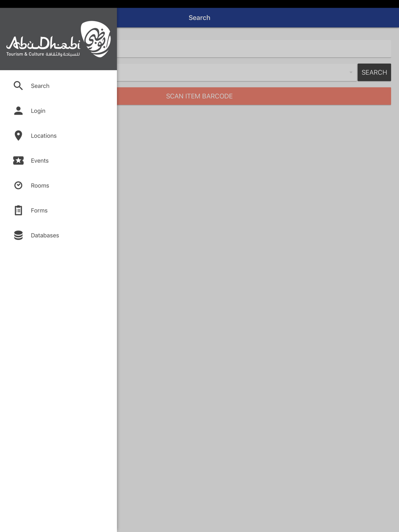Screen dimensions: 399x532
Task: Tap the SCAN ITEM BARCODE button
Action: (254, 96)
